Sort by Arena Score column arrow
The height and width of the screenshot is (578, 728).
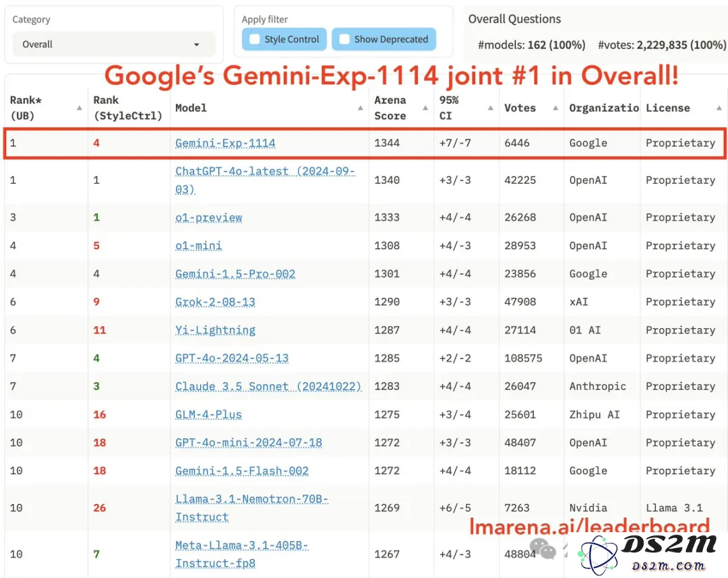pos(425,108)
